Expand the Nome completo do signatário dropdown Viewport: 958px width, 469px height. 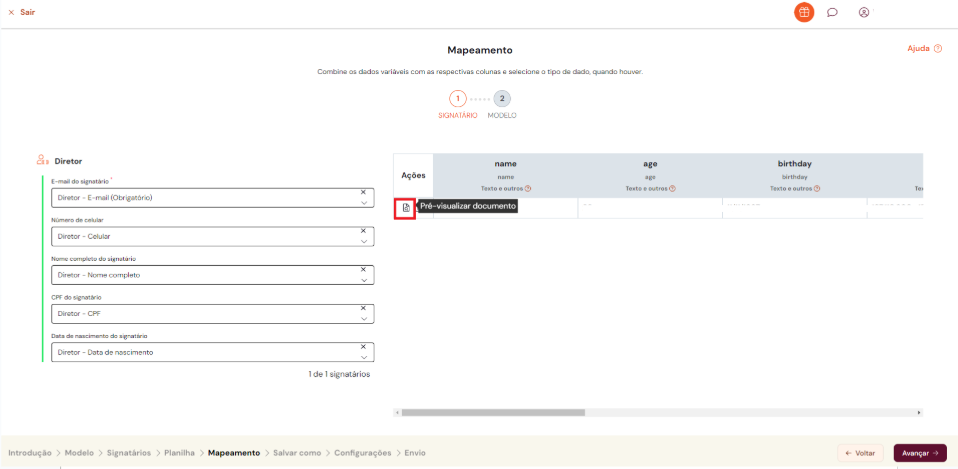pyautogui.click(x=364, y=280)
